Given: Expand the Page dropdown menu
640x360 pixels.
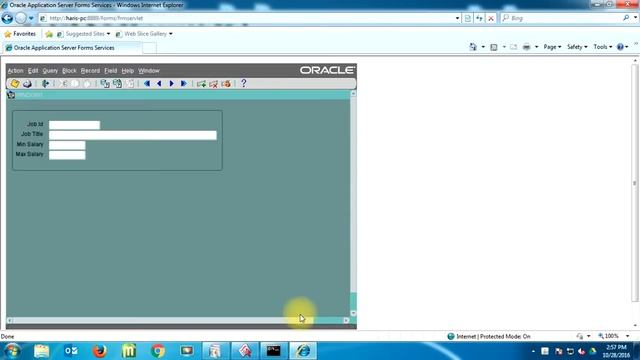Looking at the screenshot, I should click(552, 47).
